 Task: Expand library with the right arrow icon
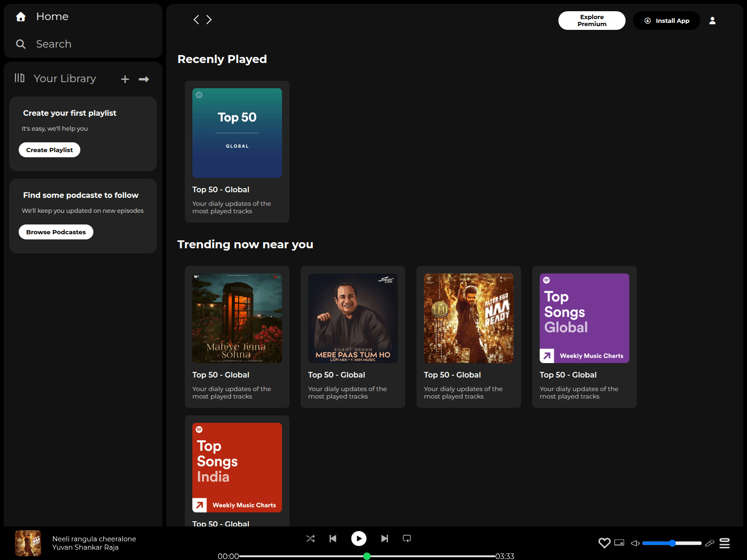[144, 79]
